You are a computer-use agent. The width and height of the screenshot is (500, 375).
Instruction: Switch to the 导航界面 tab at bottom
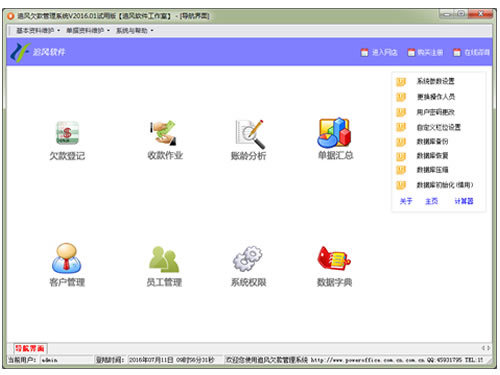(30, 349)
